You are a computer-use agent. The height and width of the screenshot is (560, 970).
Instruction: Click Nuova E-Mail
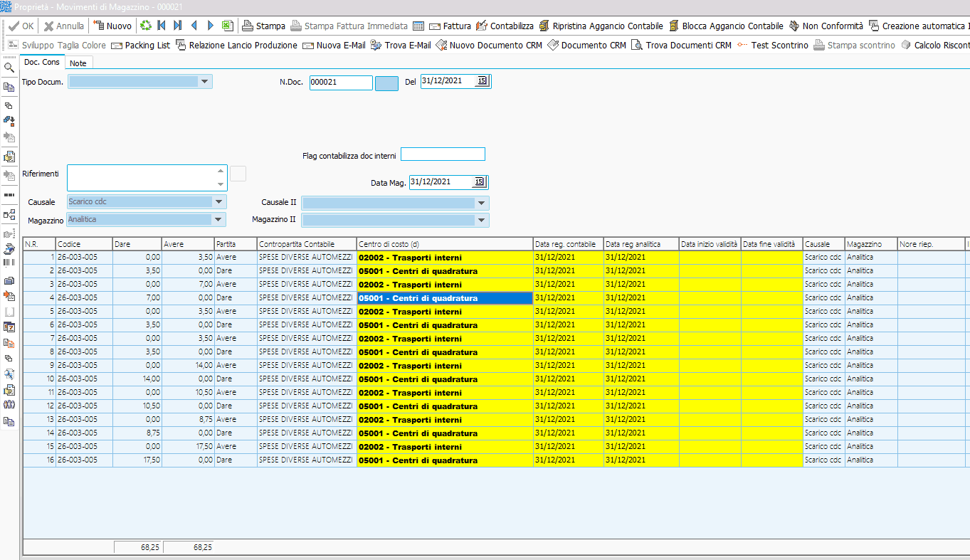pos(334,45)
